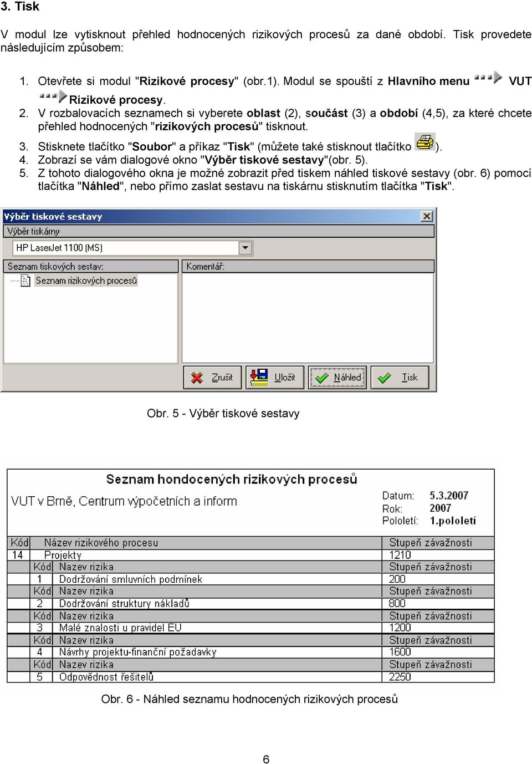The width and height of the screenshot is (532, 764).
Task: Select 'Seznam rizikových procesů' report item
Action: pyautogui.click(x=86, y=281)
